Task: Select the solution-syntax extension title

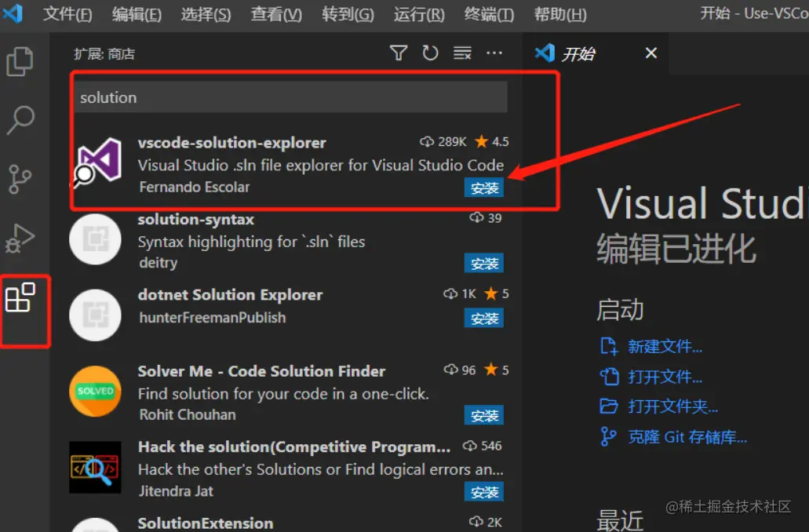Action: point(195,219)
